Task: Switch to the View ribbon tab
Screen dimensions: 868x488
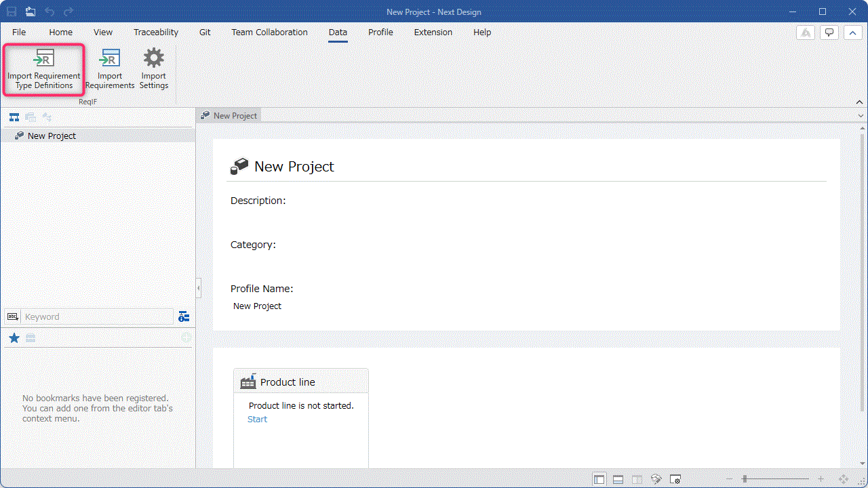Action: (x=103, y=32)
